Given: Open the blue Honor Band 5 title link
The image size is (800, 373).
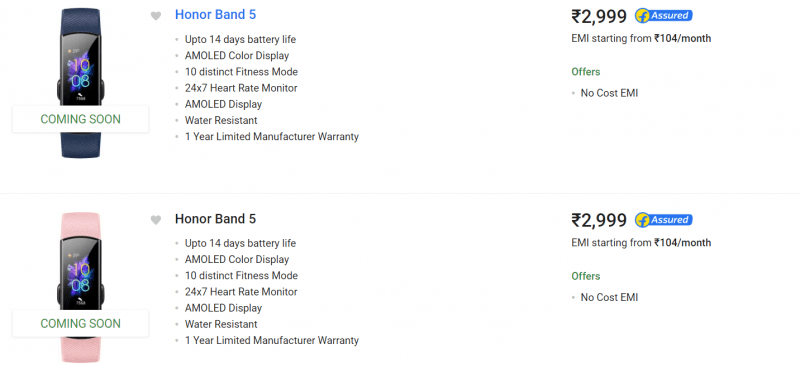Looking at the screenshot, I should [215, 15].
